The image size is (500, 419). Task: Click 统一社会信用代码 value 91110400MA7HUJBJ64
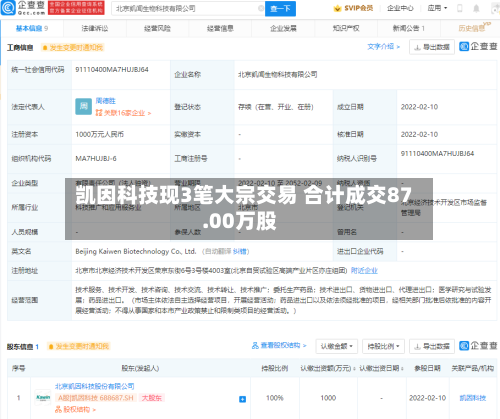coord(112,70)
